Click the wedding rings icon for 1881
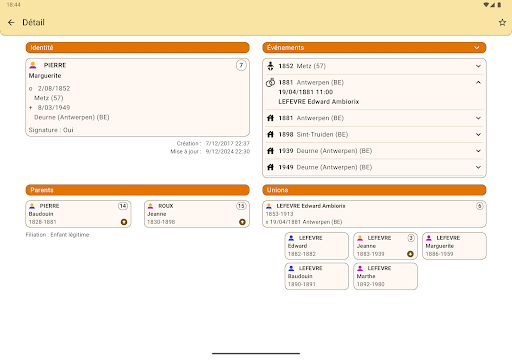The image size is (512, 360). (270, 82)
